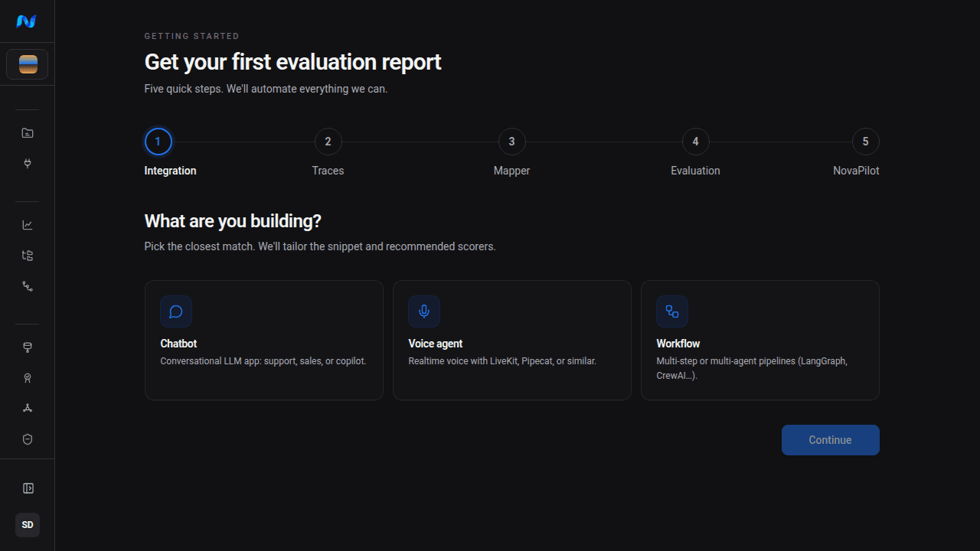
Task: Click 'Conversational LLM app' description text
Action: 263,360
